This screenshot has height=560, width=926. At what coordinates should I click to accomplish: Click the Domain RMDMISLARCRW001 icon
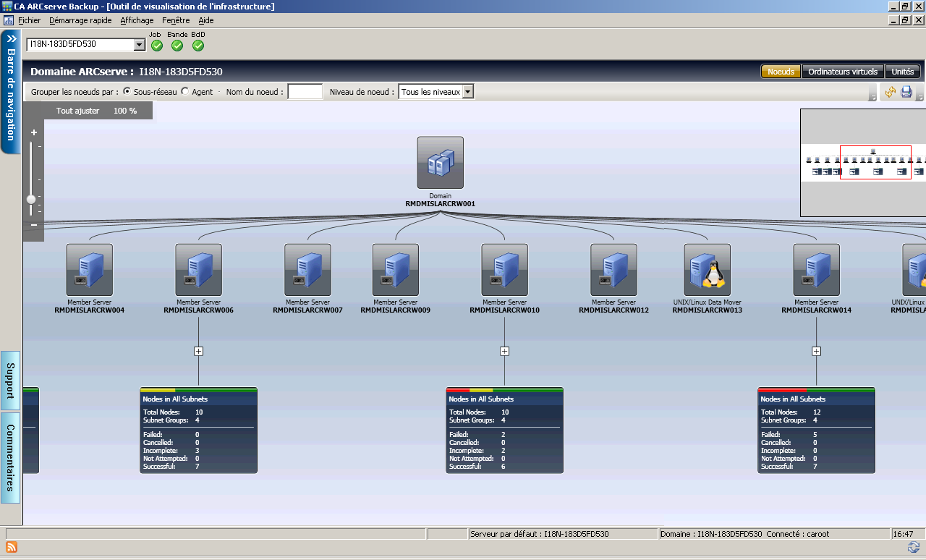pos(440,163)
